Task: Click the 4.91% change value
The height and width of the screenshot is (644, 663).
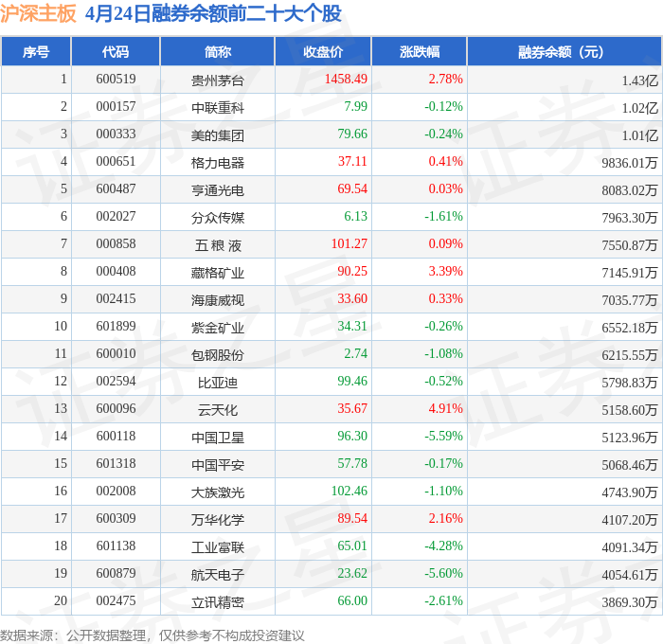Action: pyautogui.click(x=446, y=408)
